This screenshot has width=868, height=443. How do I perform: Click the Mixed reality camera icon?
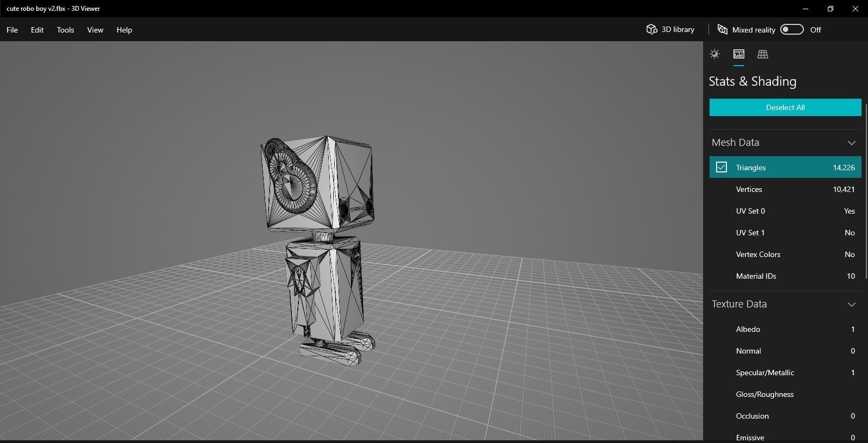[x=722, y=29]
